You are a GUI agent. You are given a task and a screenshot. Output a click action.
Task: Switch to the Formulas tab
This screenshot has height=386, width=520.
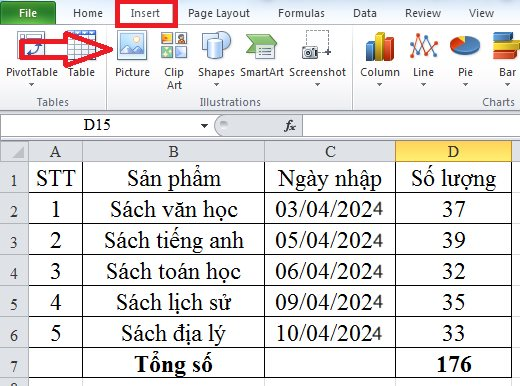coord(301,13)
